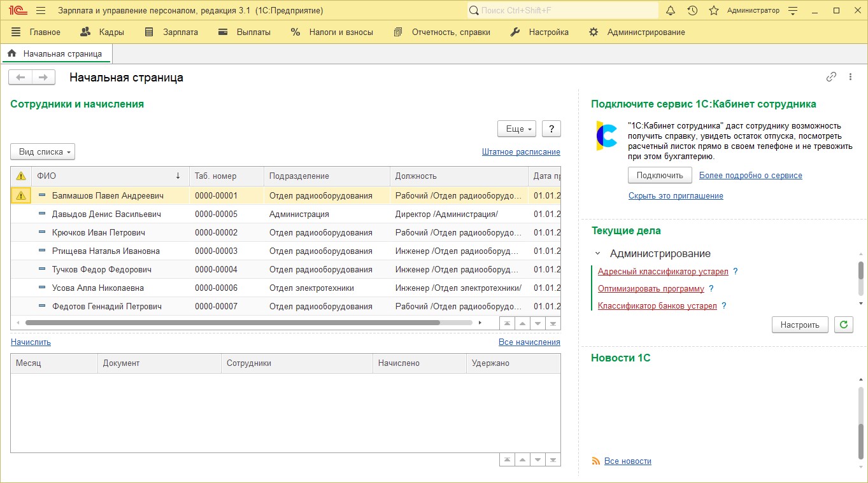Jump to first accruals row icon
The image size is (868, 483).
pos(507,459)
